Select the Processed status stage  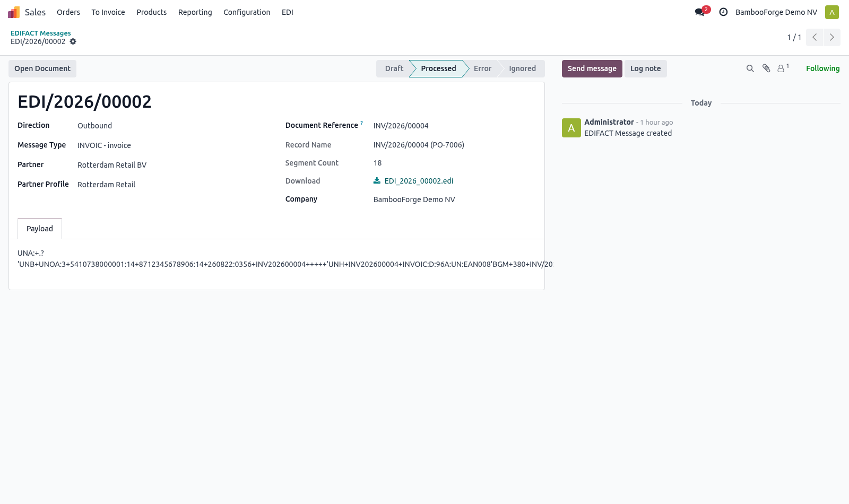click(438, 68)
